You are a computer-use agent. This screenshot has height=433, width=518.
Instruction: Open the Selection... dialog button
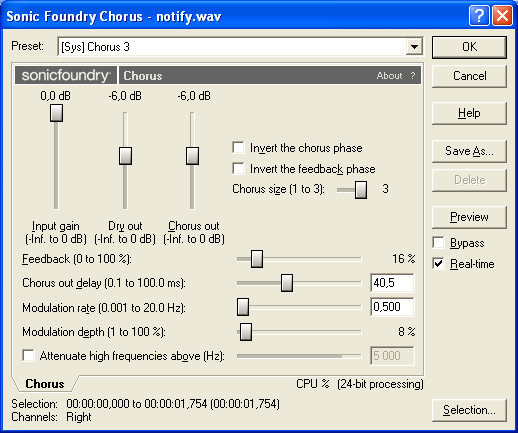pyautogui.click(x=469, y=410)
